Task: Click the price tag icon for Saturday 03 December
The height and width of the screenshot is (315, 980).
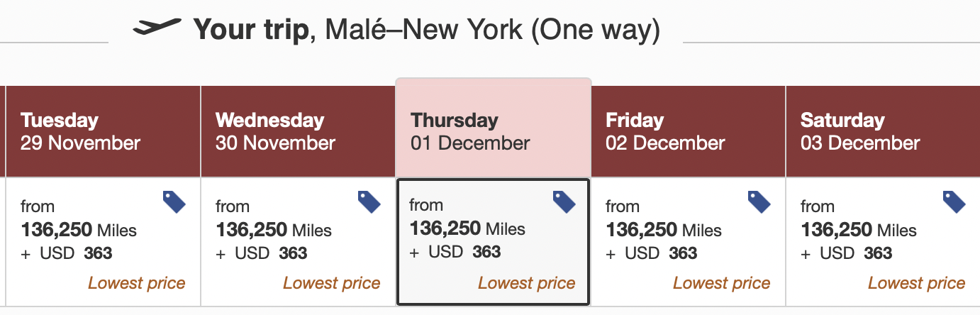Action: click(954, 202)
